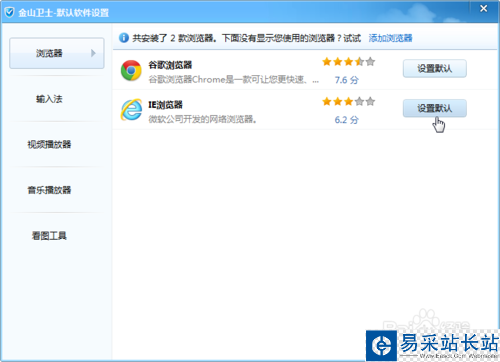Screen dimensions: 500x362
Task: Click 微软公司开发的网络浏览器 description
Action: [x=202, y=119]
